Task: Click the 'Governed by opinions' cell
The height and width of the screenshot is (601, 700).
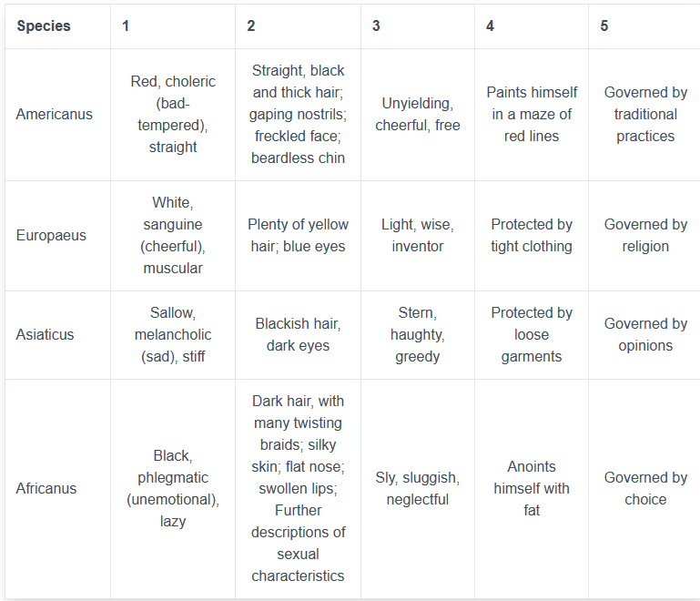Action: tap(645, 334)
